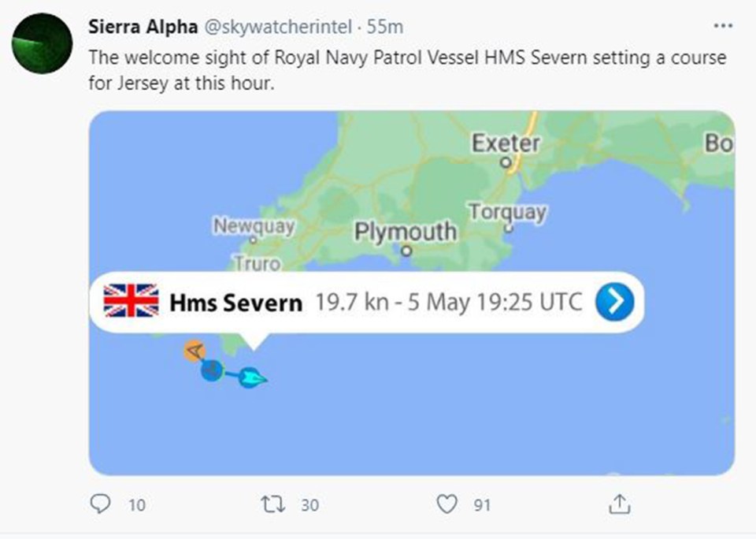Click the Newquay label on map
This screenshot has height=539, width=756.
click(254, 225)
